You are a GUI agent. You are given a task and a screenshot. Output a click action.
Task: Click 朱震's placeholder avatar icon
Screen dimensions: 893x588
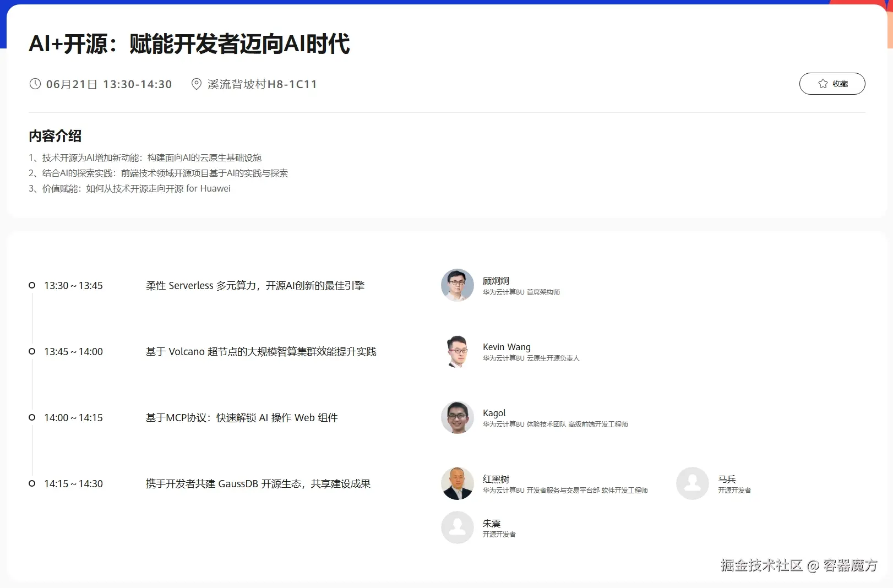pyautogui.click(x=458, y=527)
